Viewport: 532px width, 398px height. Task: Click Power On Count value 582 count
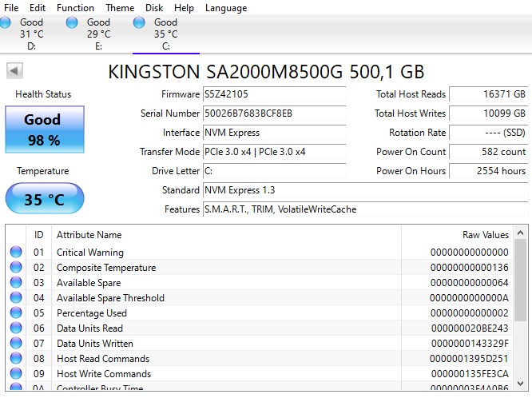(x=489, y=152)
